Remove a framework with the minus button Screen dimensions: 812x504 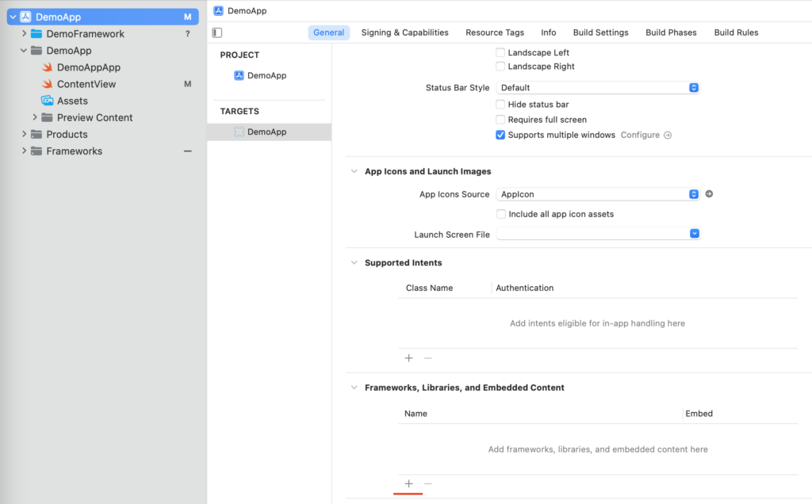[x=427, y=484]
